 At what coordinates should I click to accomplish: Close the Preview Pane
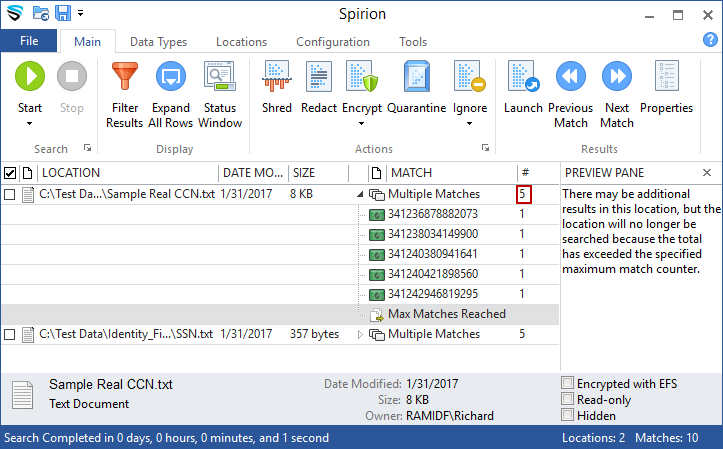click(x=707, y=173)
